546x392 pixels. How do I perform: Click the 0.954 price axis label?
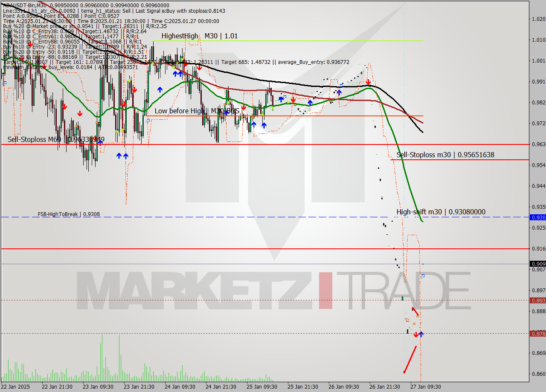539,165
